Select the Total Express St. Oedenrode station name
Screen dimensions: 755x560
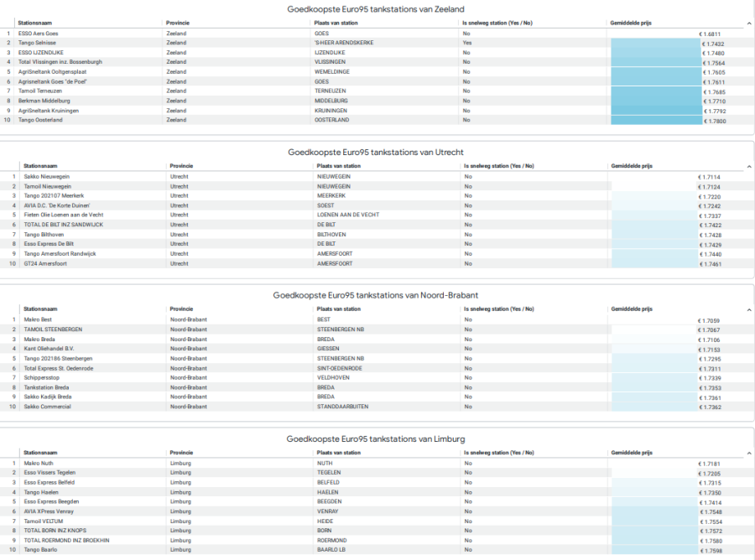pyautogui.click(x=59, y=369)
